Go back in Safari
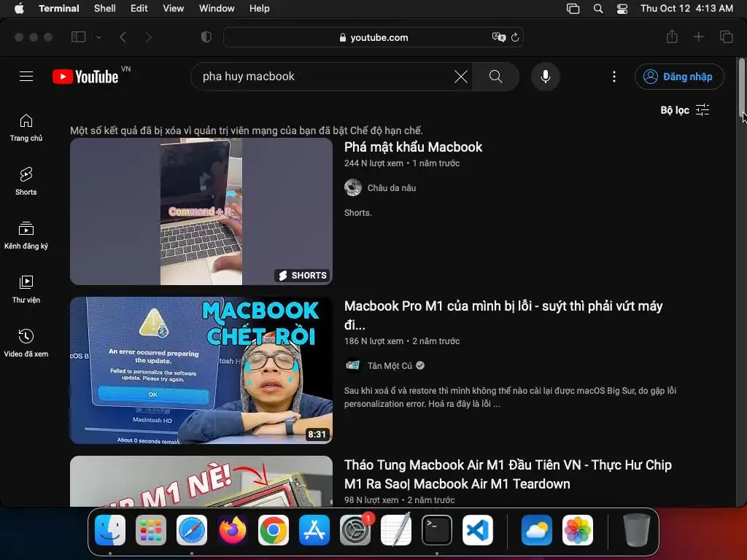 pos(123,37)
